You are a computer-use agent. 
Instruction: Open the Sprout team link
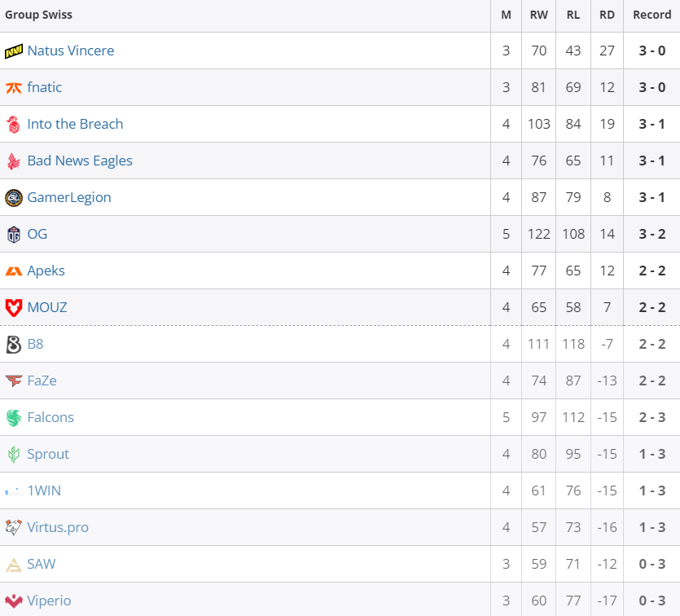click(48, 454)
